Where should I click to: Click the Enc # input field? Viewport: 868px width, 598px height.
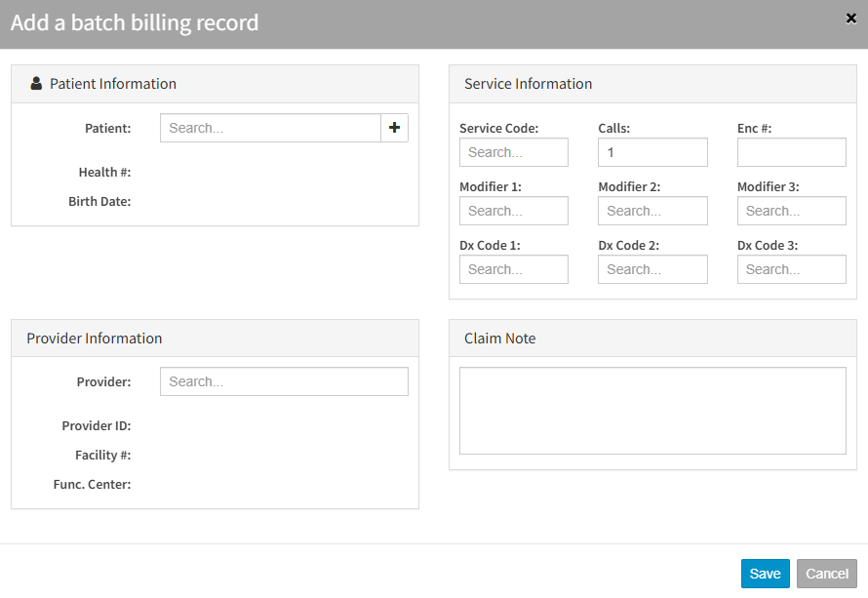pyautogui.click(x=792, y=152)
